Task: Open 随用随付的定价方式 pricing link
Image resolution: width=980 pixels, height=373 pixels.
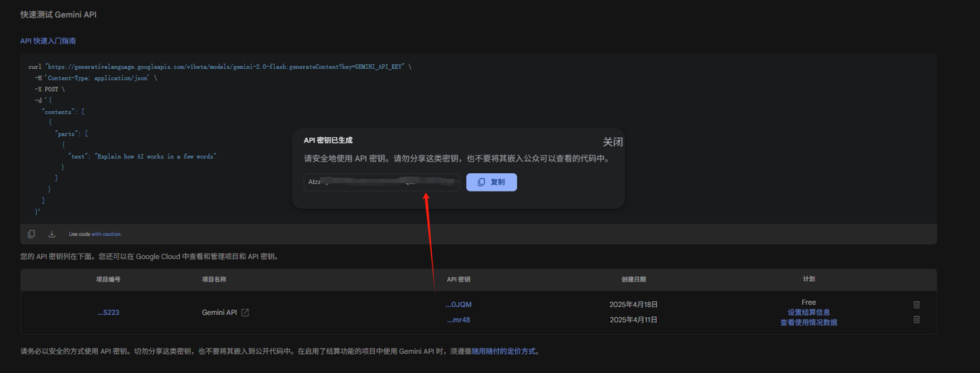Action: (505, 352)
